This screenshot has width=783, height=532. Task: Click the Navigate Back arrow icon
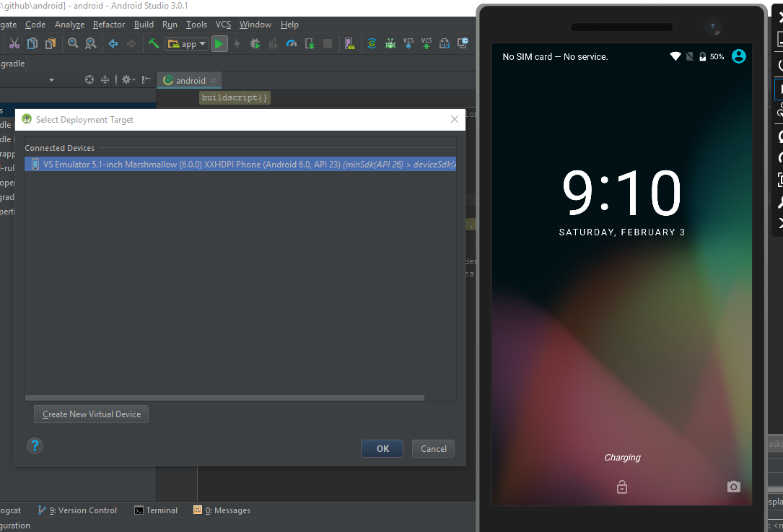(x=113, y=44)
